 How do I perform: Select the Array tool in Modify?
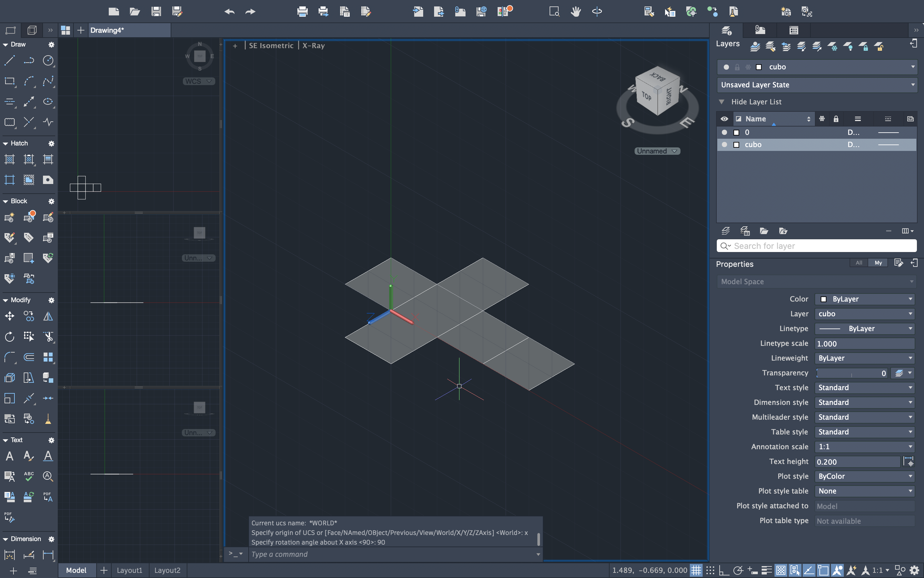48,357
